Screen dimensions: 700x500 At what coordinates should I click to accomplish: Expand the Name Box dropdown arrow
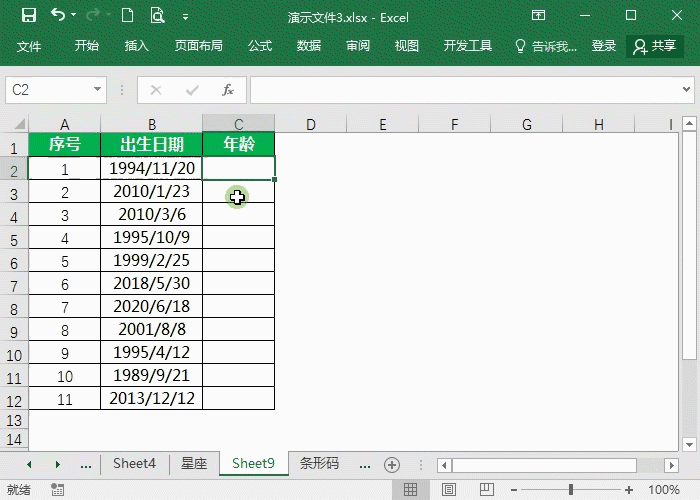[x=97, y=90]
